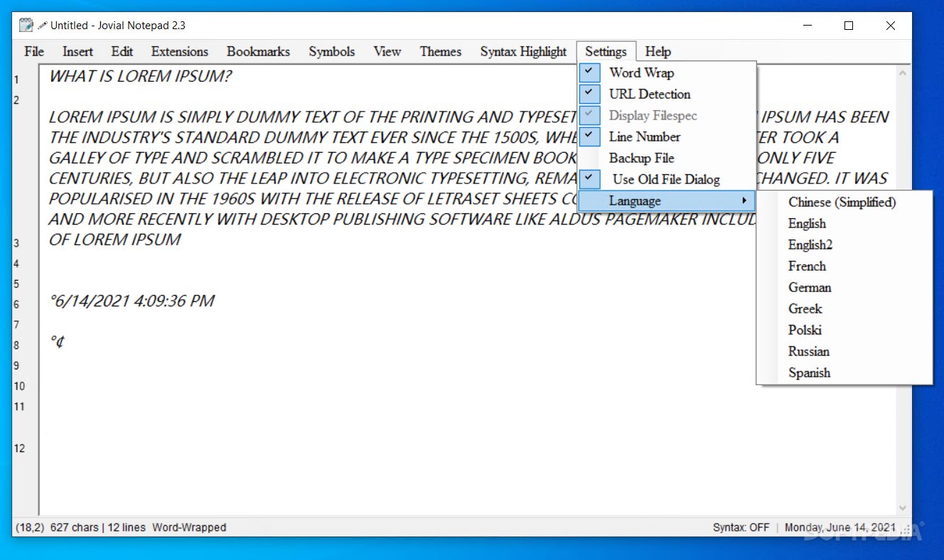Enable the Backup File option
This screenshot has width=944, height=560.
coord(667,158)
